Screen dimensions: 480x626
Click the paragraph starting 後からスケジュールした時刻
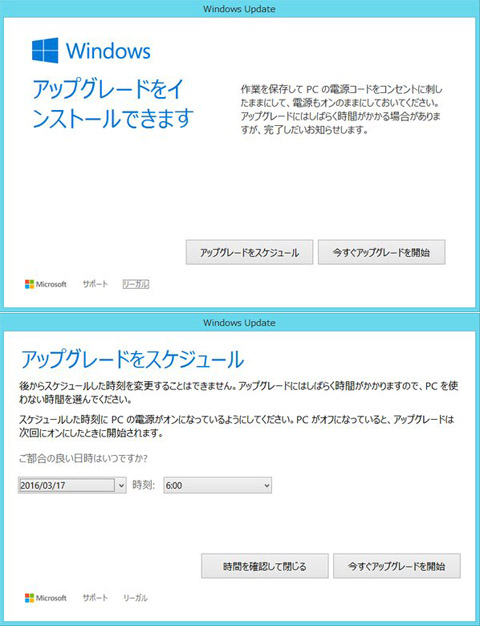[238, 393]
